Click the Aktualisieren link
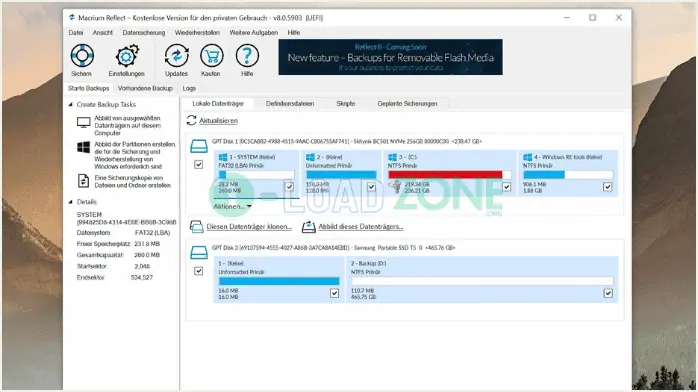Screen dimensions: 698x392 [219, 121]
